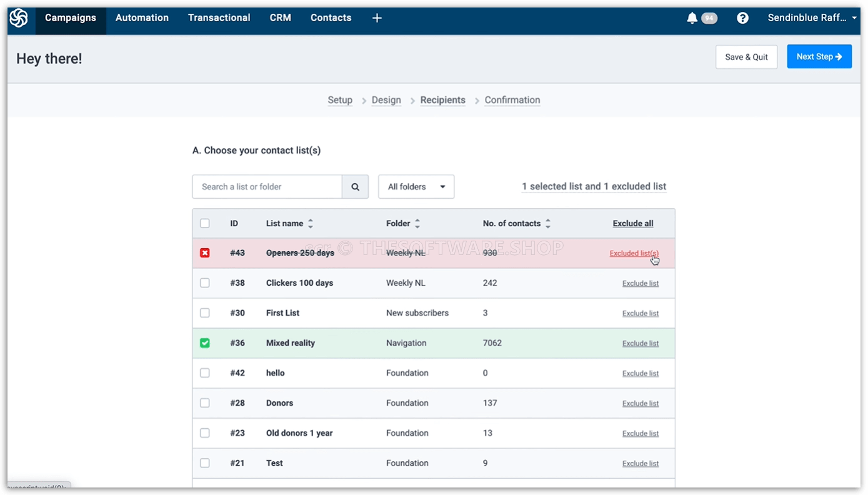
Task: Click the Navigation folder cell
Action: pos(406,343)
